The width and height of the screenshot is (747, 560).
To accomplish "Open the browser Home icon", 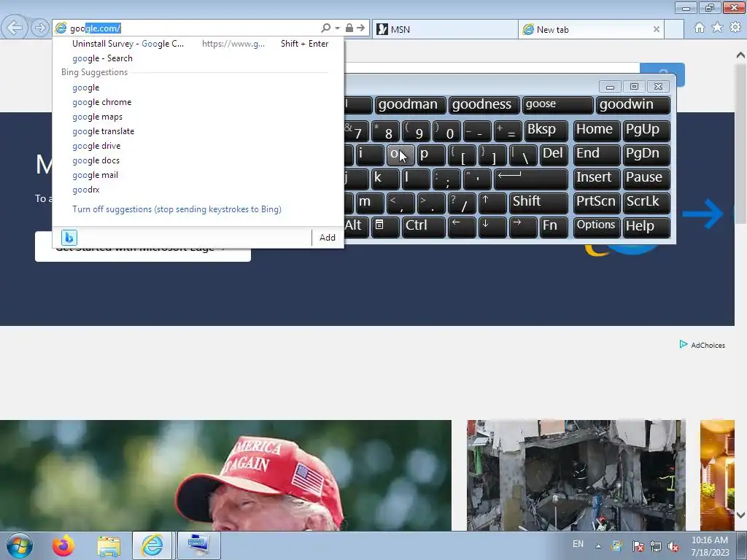I will pos(700,28).
